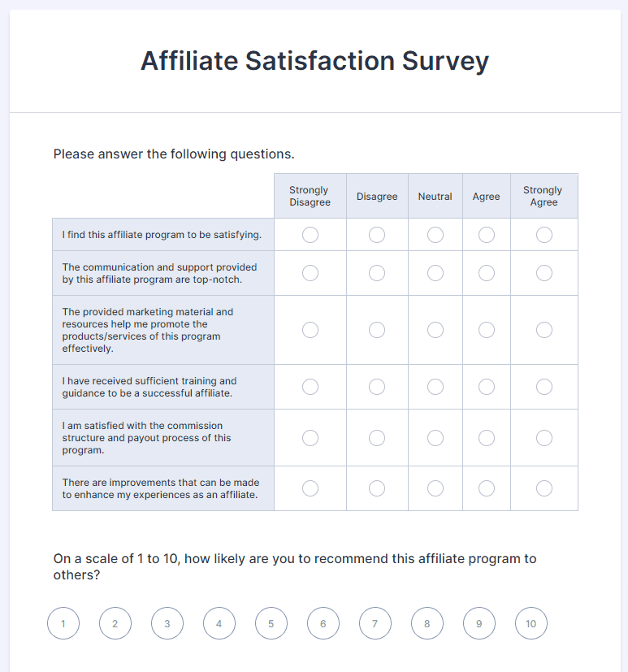Image resolution: width=628 pixels, height=672 pixels.
Task: Select Agree for training and guidance question
Action: [x=486, y=386]
